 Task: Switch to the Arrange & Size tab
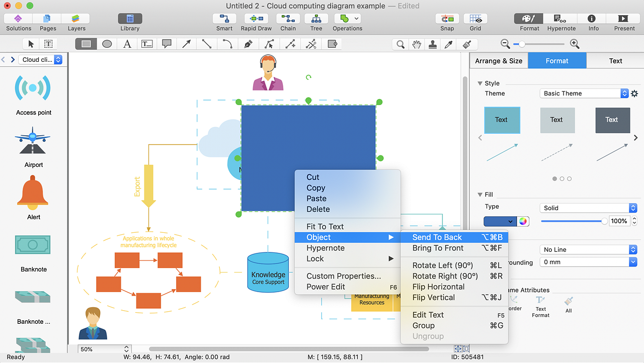pyautogui.click(x=499, y=61)
